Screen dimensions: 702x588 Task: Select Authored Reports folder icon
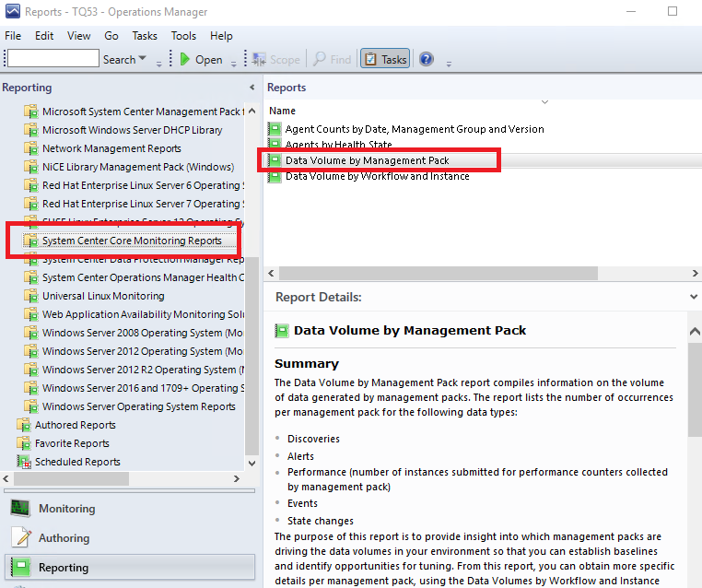click(x=23, y=425)
